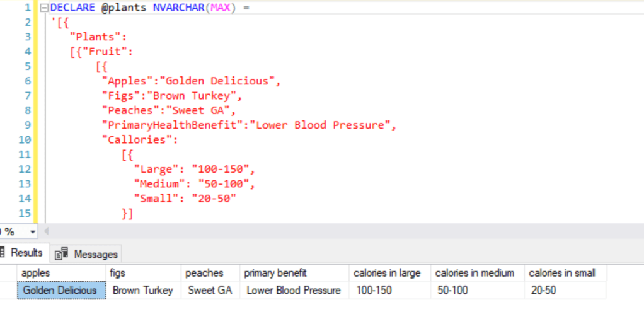Select the "Sweet GA" result cell

pyautogui.click(x=210, y=291)
